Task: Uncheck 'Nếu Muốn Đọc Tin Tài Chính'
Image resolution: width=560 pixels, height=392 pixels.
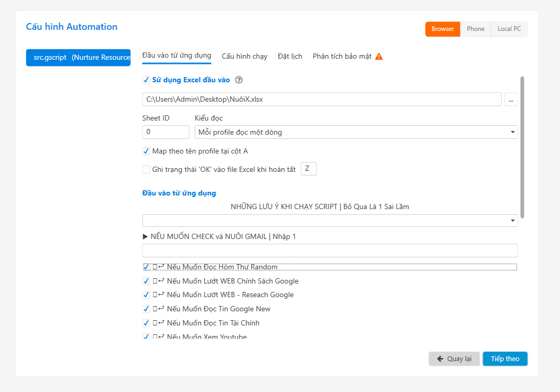Action: point(146,323)
